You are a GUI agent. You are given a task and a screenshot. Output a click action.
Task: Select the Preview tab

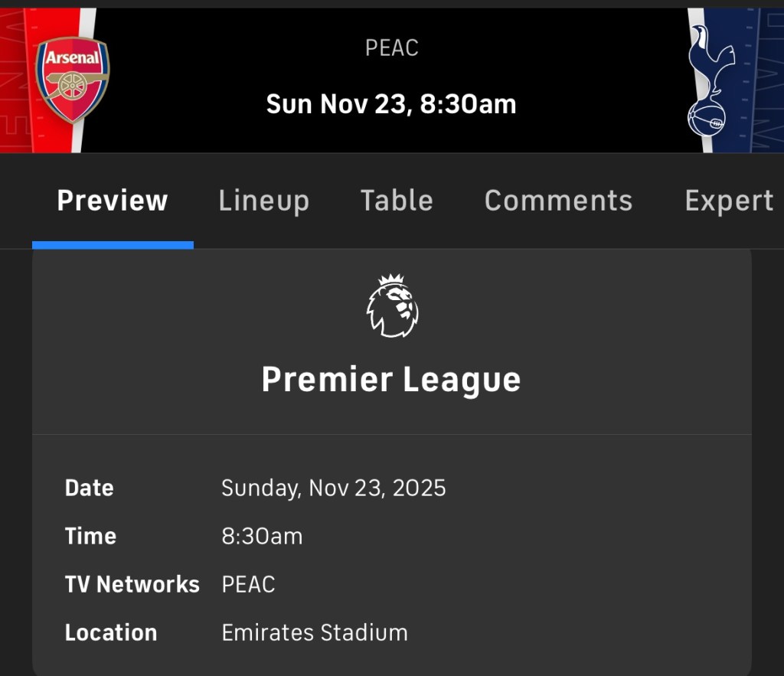(112, 201)
